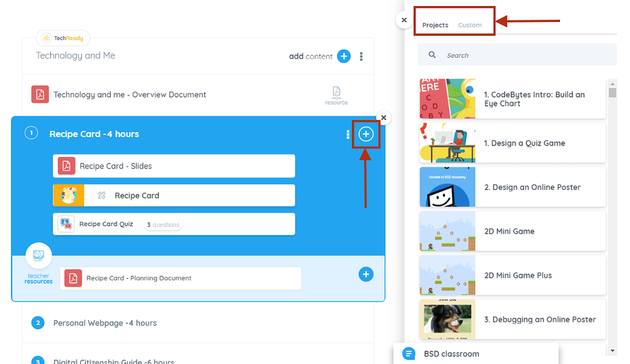Click the TechReady badge icon
The image size is (630, 364).
46,38
